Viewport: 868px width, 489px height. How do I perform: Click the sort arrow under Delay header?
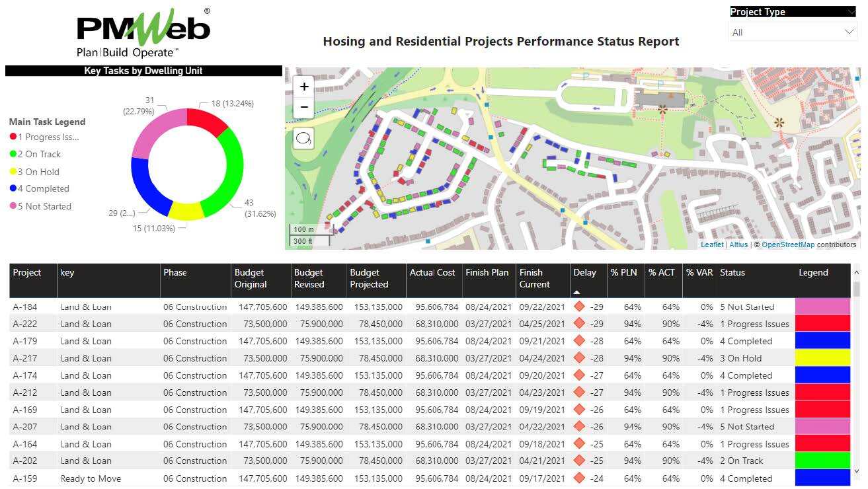point(576,292)
